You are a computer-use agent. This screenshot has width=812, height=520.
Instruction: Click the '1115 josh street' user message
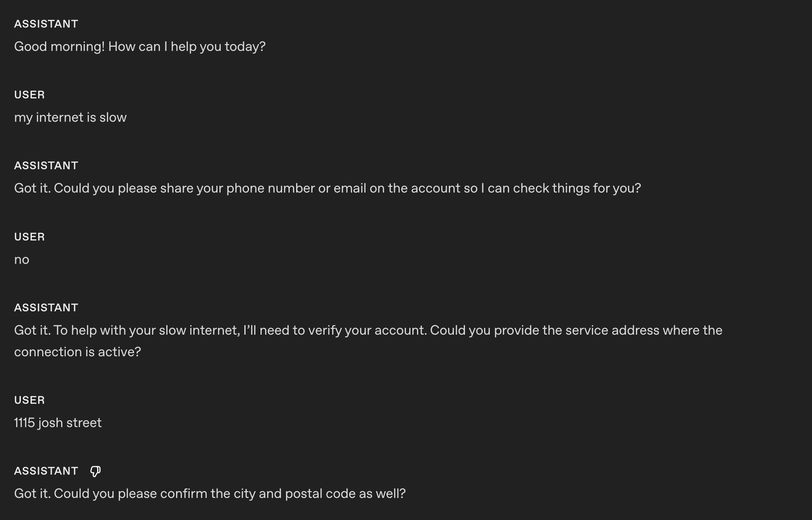58,423
